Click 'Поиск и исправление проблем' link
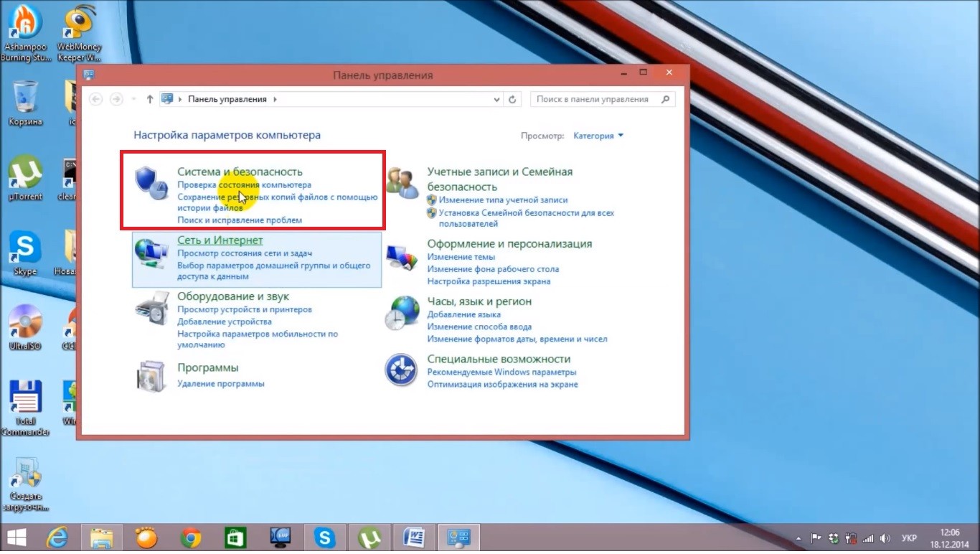980x554 pixels. pos(240,220)
